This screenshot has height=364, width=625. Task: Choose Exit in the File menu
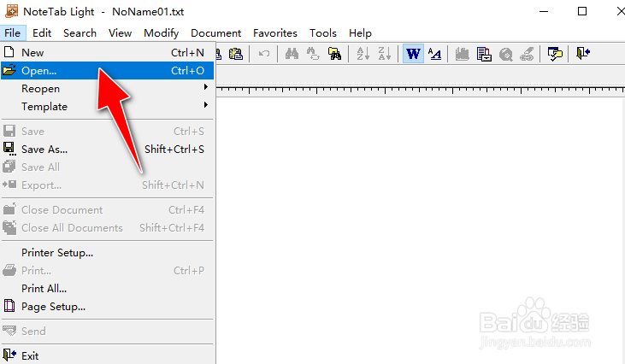point(107,355)
